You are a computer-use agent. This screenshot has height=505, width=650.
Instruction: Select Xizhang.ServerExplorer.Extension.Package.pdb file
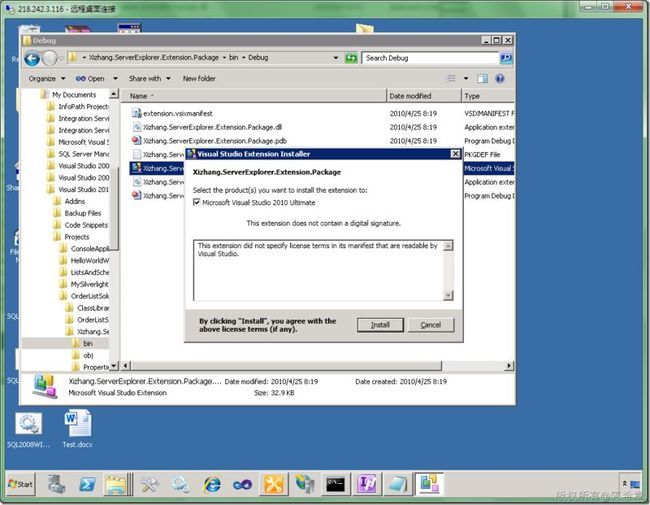click(215, 141)
